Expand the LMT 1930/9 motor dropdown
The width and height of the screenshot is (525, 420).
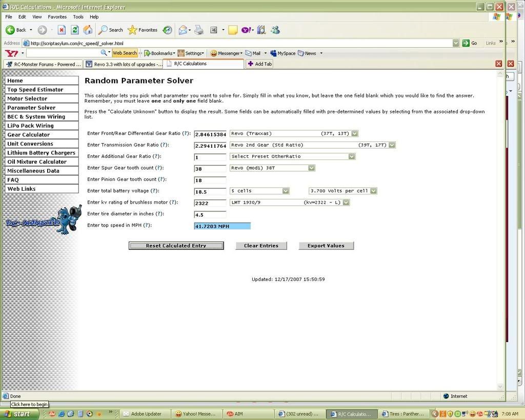[346, 203]
